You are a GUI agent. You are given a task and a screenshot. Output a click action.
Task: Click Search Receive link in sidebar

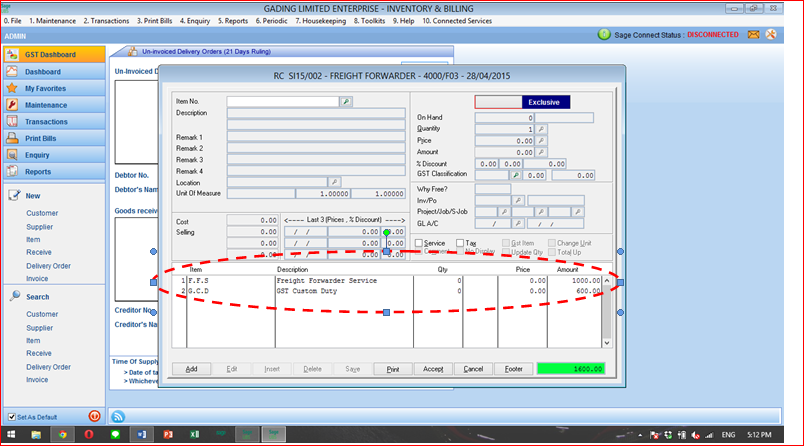pyautogui.click(x=39, y=353)
